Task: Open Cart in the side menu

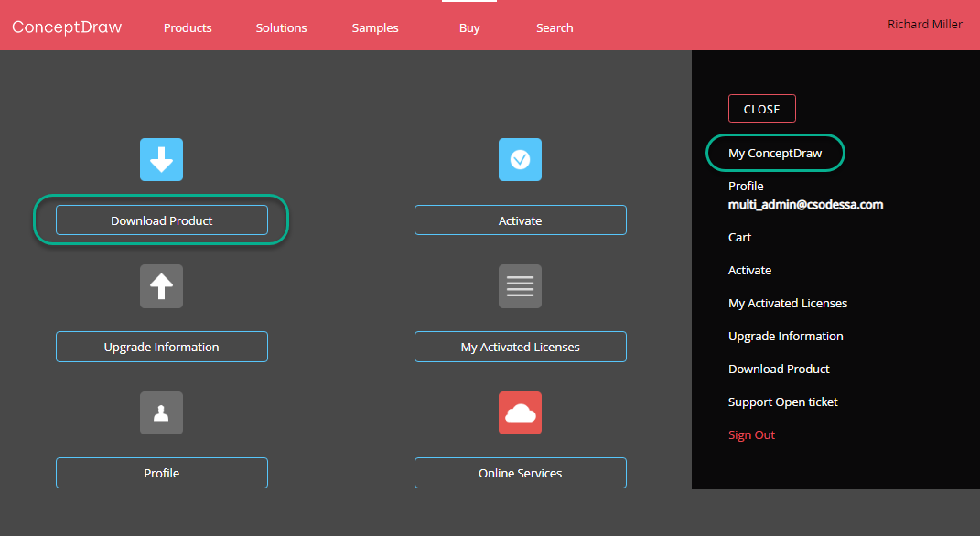Action: pyautogui.click(x=739, y=238)
